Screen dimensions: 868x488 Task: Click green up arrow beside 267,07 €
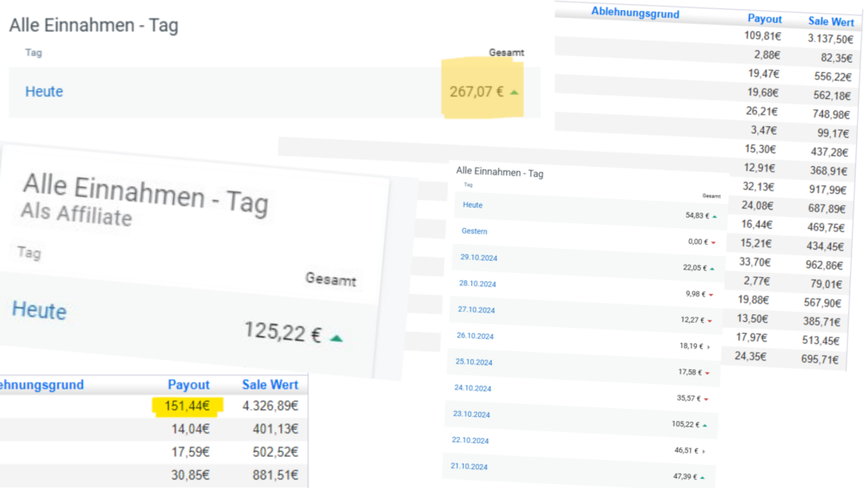[515, 92]
